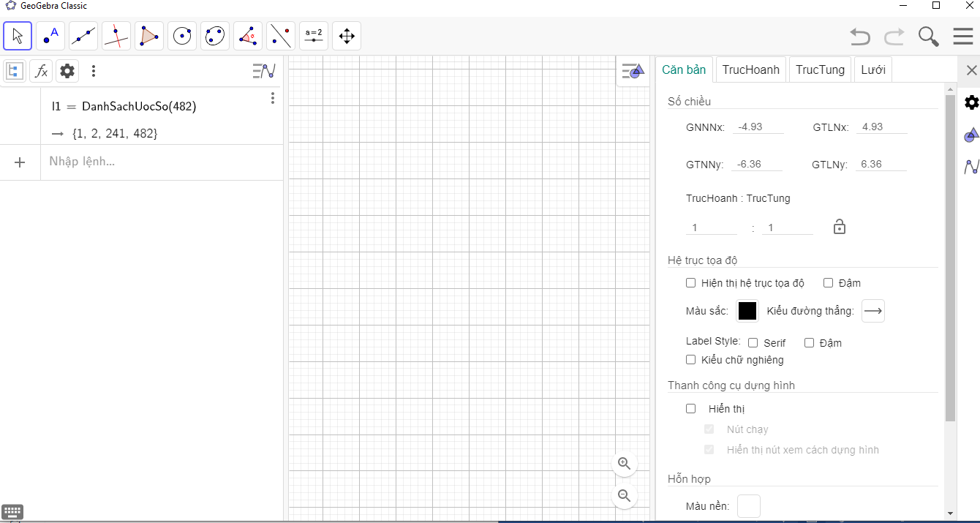Open the Kiểu đường thẳng dropdown
Screen dimensions: 980x523
872,311
